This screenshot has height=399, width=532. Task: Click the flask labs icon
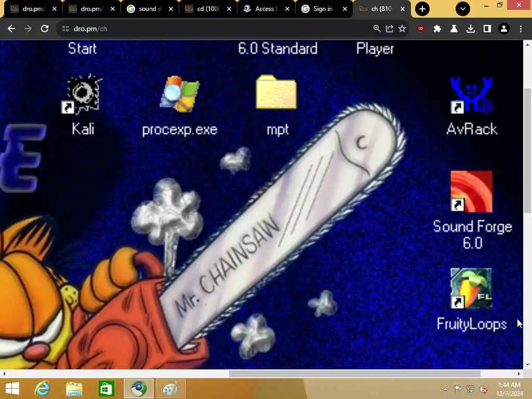(454, 29)
